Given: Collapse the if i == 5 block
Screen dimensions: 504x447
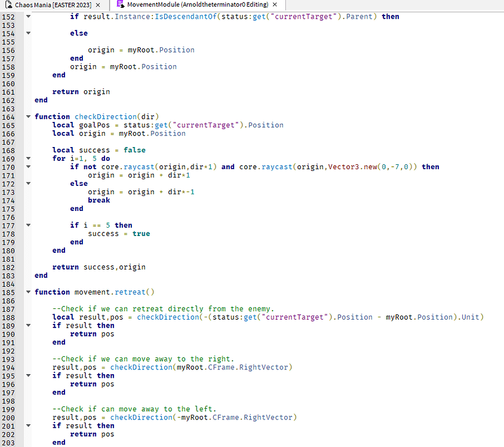Looking at the screenshot, I should click(x=27, y=225).
